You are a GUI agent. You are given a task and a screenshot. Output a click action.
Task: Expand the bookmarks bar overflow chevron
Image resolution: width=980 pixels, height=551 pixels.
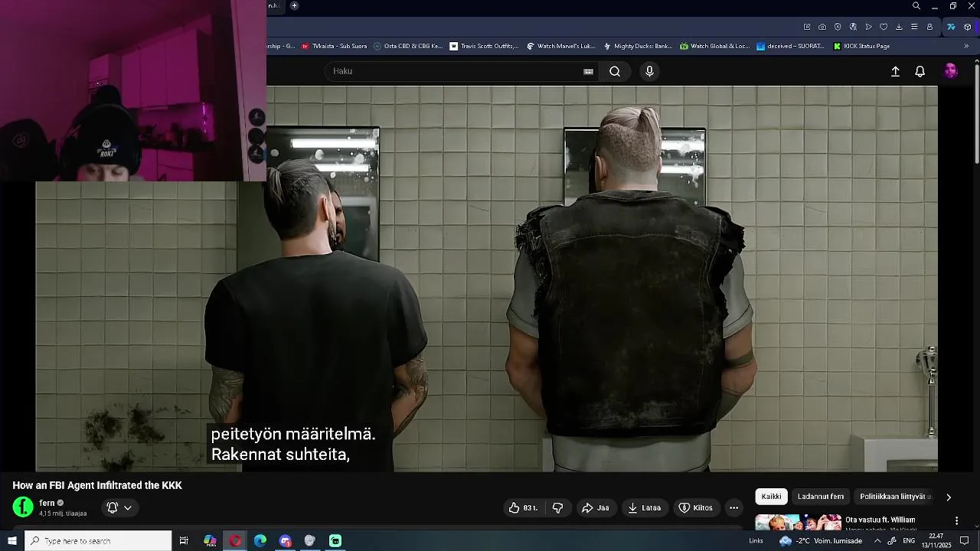point(966,46)
